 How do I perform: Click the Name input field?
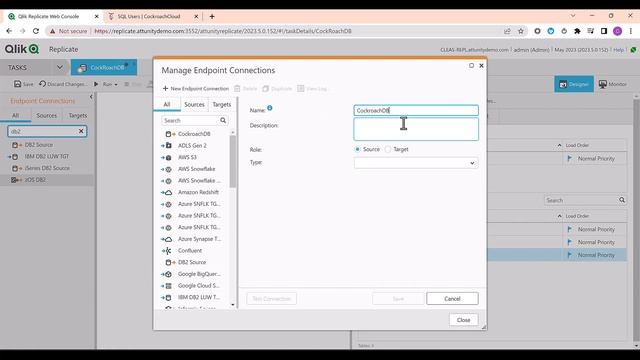click(416, 110)
